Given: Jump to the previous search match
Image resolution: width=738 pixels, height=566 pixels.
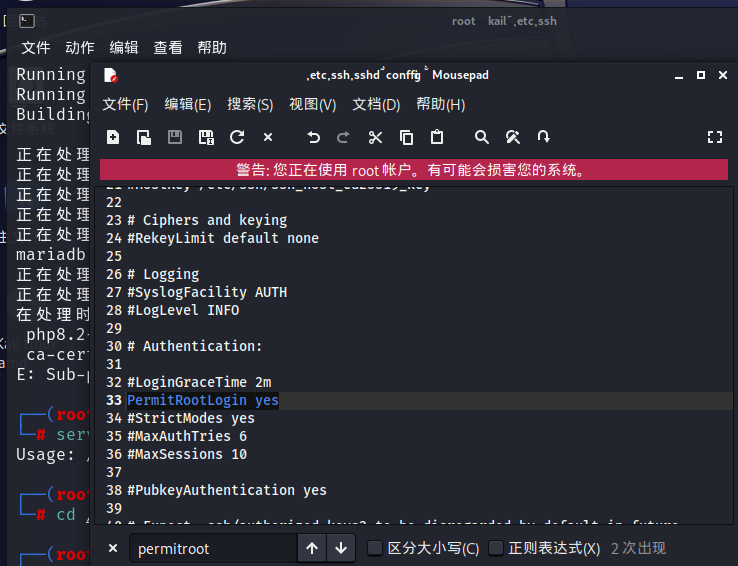Looking at the screenshot, I should [x=312, y=548].
